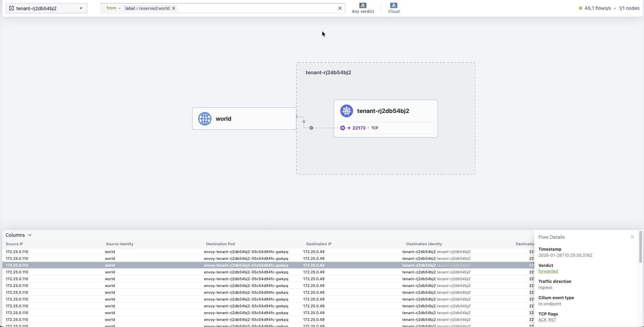Click the Any verdict filter icon
The width and height of the screenshot is (644, 327).
tap(363, 5)
